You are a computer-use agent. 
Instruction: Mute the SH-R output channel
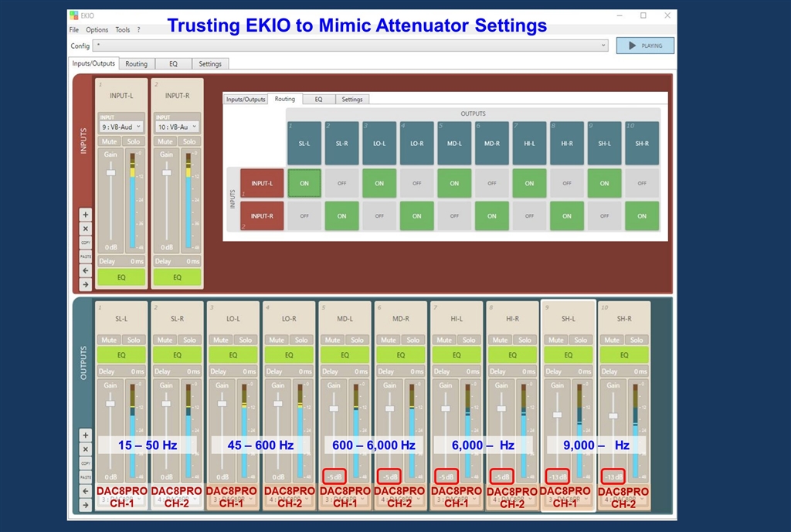[612, 340]
